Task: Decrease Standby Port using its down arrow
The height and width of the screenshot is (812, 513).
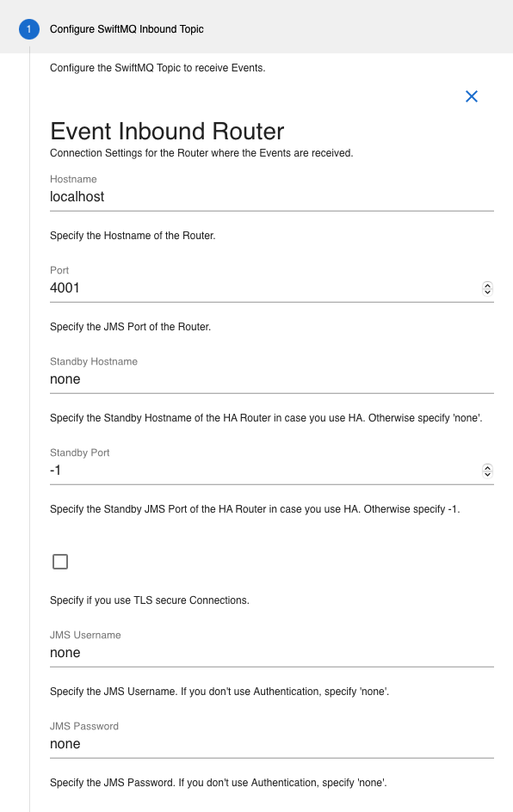Action: pos(487,474)
